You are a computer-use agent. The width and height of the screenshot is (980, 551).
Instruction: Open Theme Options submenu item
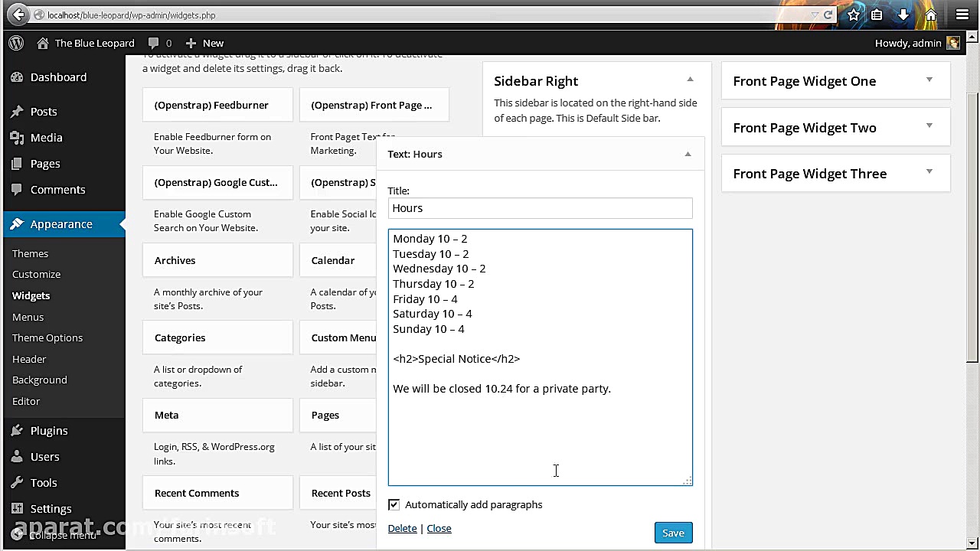coord(47,337)
